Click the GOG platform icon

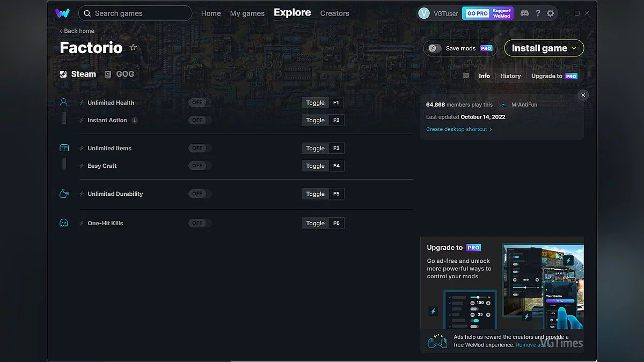[x=108, y=74]
